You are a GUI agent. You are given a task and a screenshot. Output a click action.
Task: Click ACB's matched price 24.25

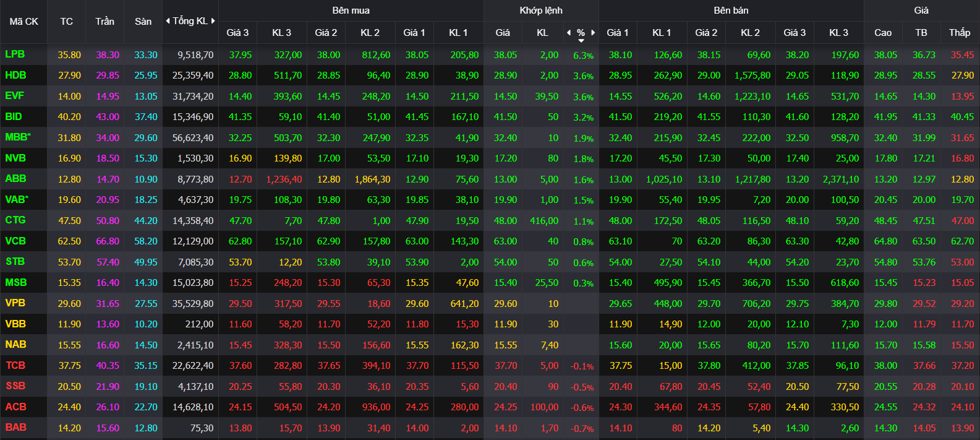[x=505, y=407]
